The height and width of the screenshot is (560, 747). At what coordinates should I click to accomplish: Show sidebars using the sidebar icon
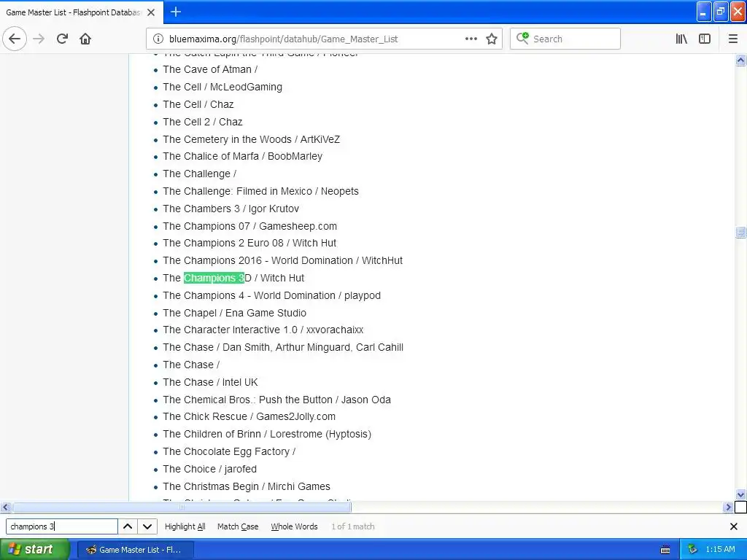pos(705,39)
